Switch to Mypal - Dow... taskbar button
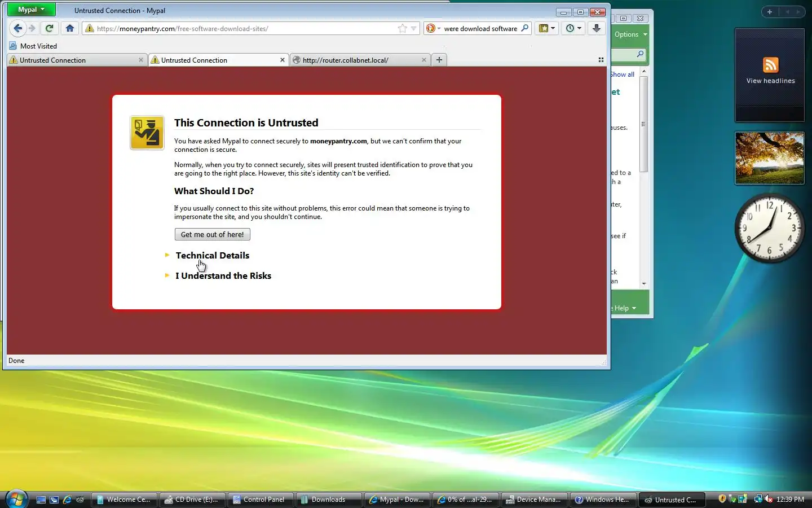This screenshot has height=508, width=812. tap(396, 500)
